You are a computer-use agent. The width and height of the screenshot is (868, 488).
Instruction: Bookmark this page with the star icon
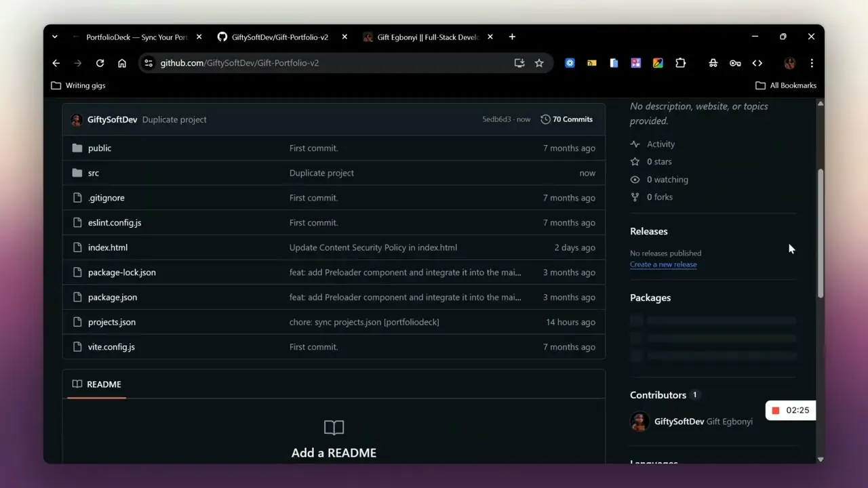pos(539,63)
